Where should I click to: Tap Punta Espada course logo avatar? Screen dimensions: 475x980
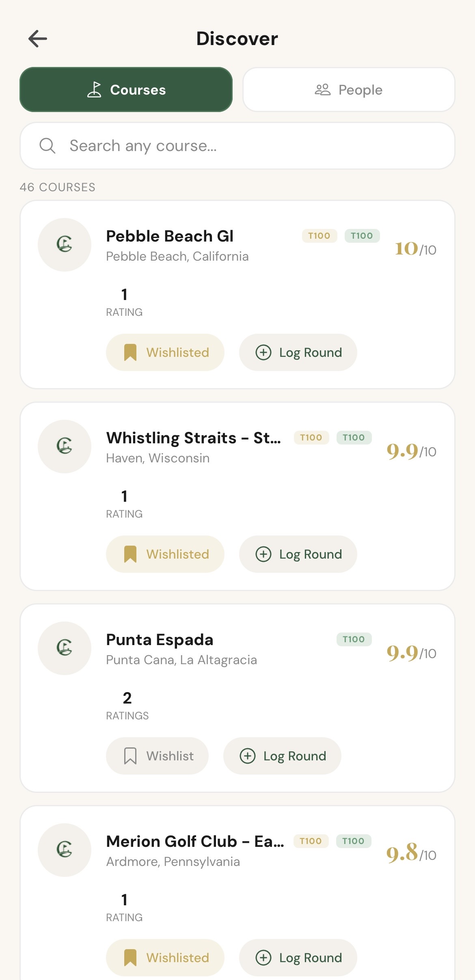click(65, 648)
